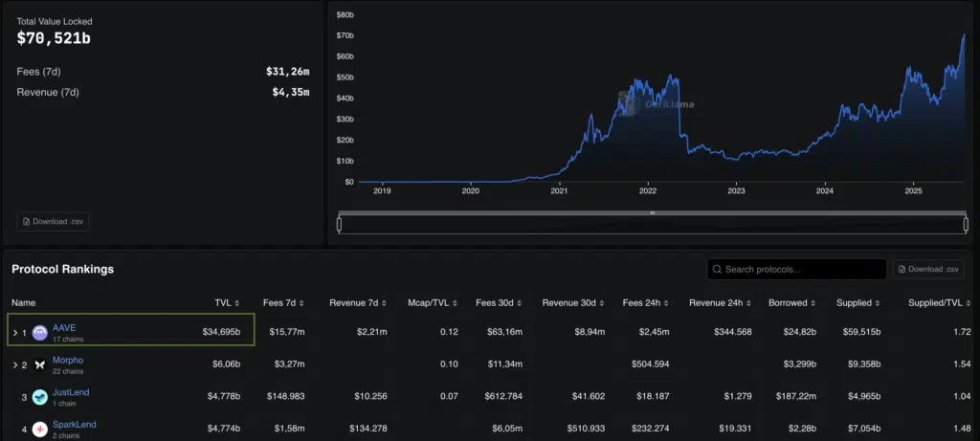Grab the left handle of chart range slider

pos(339,224)
